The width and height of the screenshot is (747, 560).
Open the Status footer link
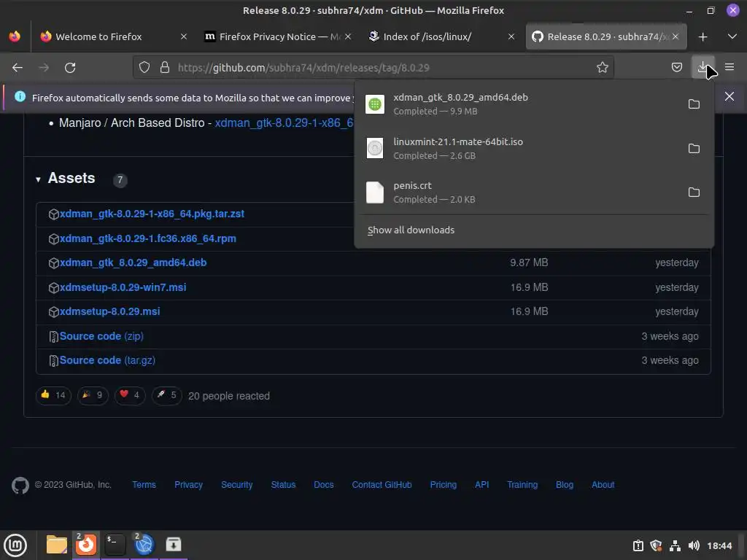(283, 485)
